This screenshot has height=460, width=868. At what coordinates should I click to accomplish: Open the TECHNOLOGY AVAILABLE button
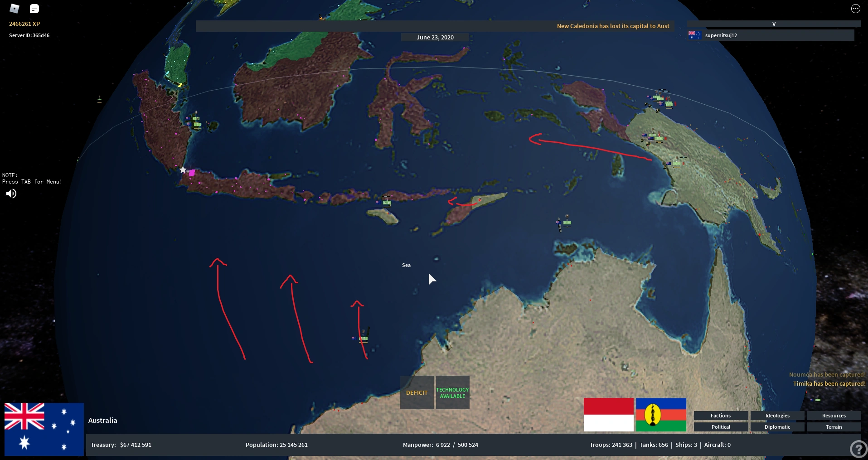[x=452, y=392]
